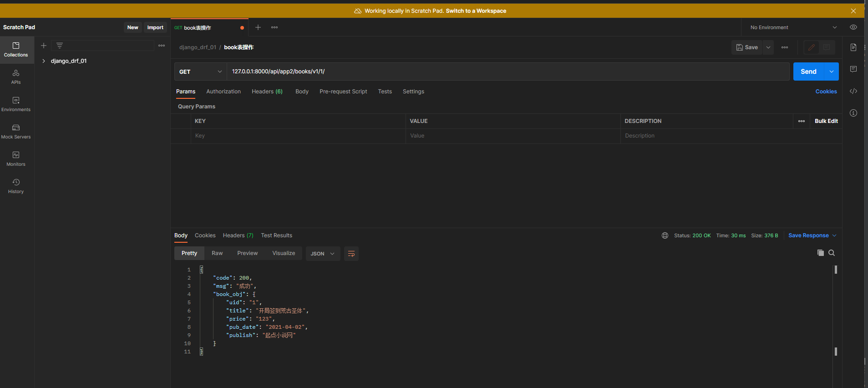Close the Scratch Pad banner
This screenshot has height=388, width=868.
point(853,11)
